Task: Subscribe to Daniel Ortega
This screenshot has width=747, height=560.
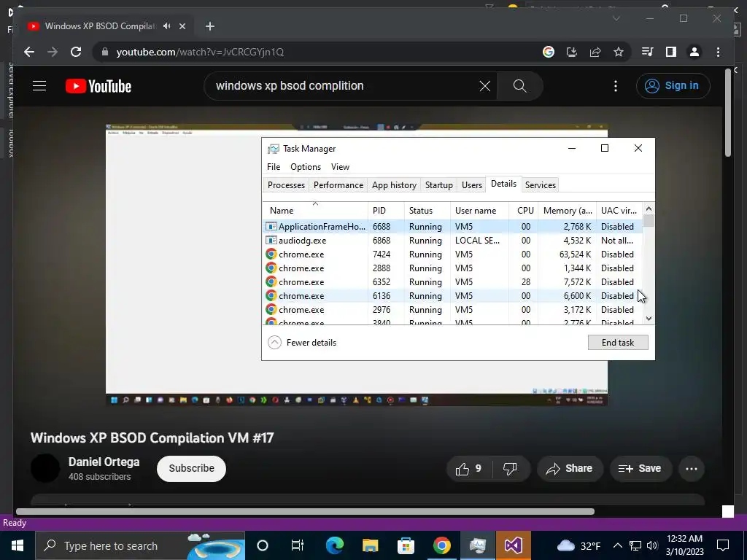Action: tap(192, 469)
